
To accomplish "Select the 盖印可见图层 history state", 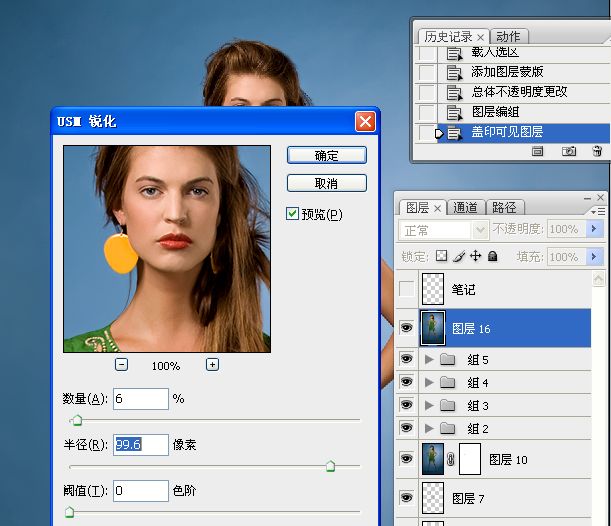I will pyautogui.click(x=524, y=132).
